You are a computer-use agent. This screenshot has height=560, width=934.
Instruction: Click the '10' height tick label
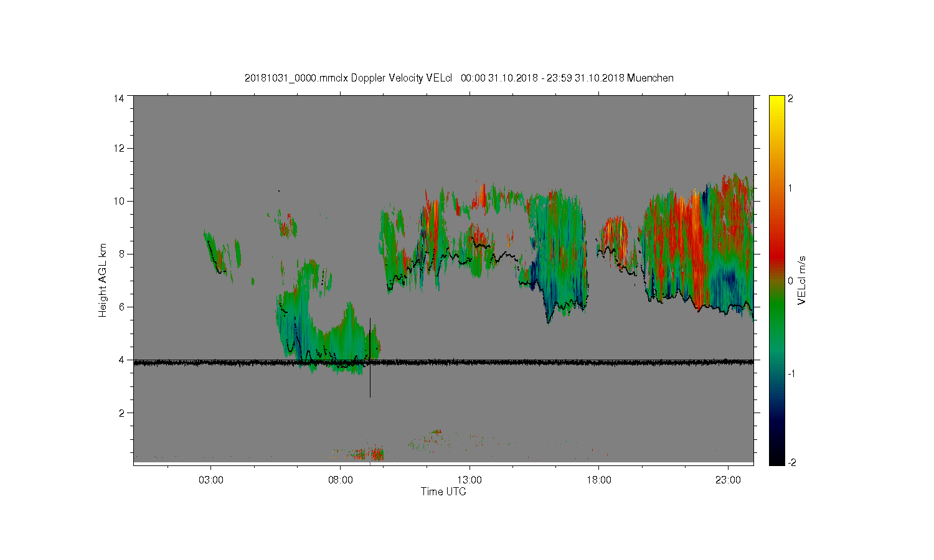118,201
